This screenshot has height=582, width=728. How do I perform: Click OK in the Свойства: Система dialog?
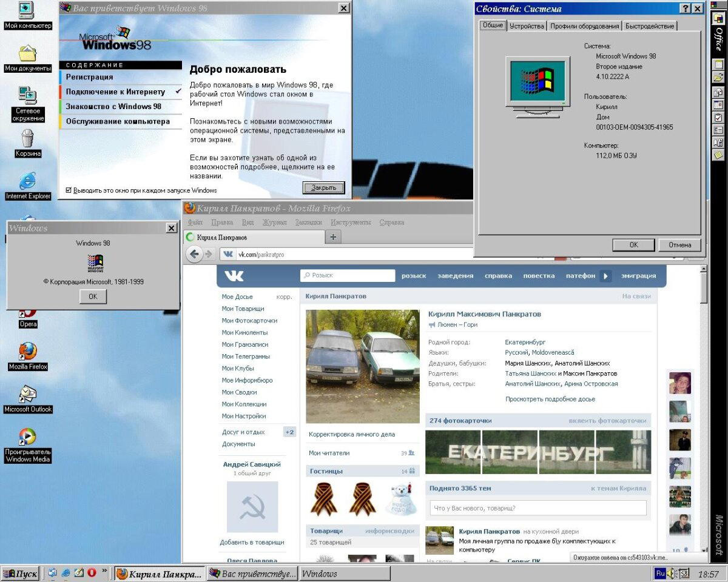(x=633, y=245)
